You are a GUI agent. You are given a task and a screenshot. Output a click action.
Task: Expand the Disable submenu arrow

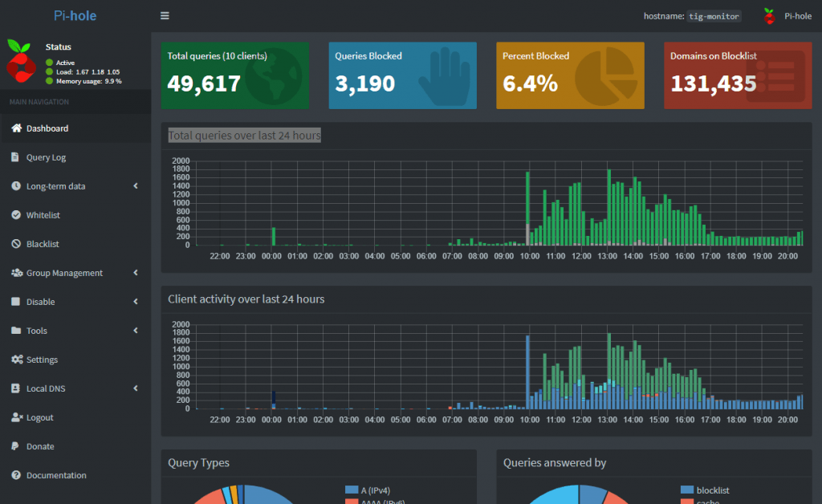(136, 301)
